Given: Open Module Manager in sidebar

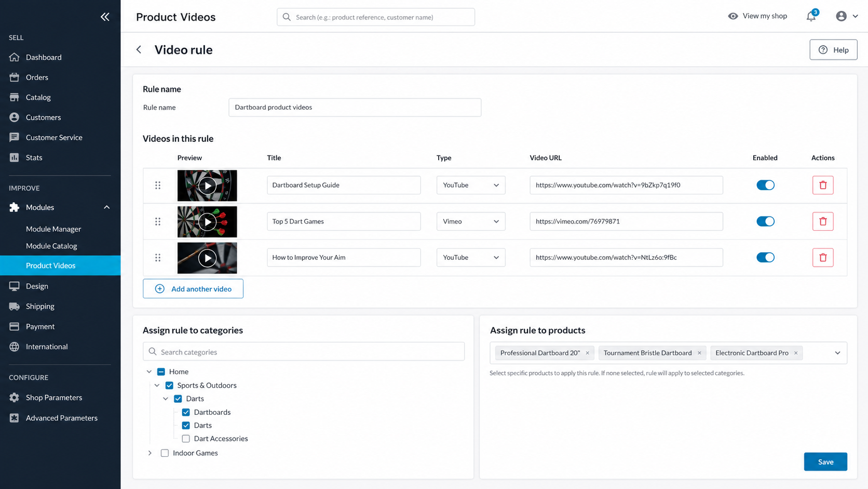Looking at the screenshot, I should click(x=53, y=229).
